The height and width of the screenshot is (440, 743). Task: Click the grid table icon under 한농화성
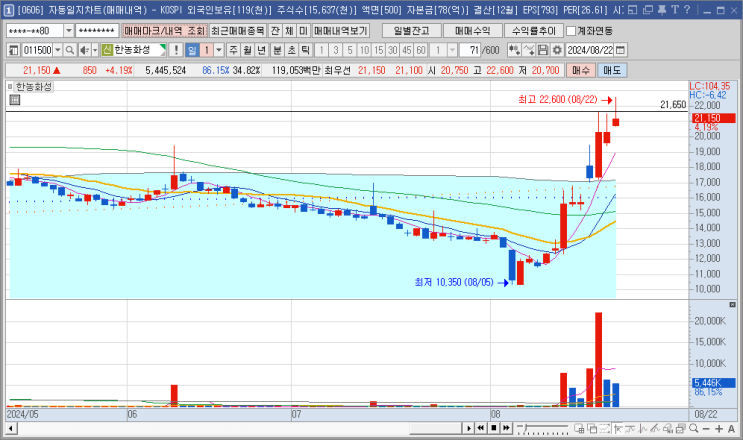(15, 99)
